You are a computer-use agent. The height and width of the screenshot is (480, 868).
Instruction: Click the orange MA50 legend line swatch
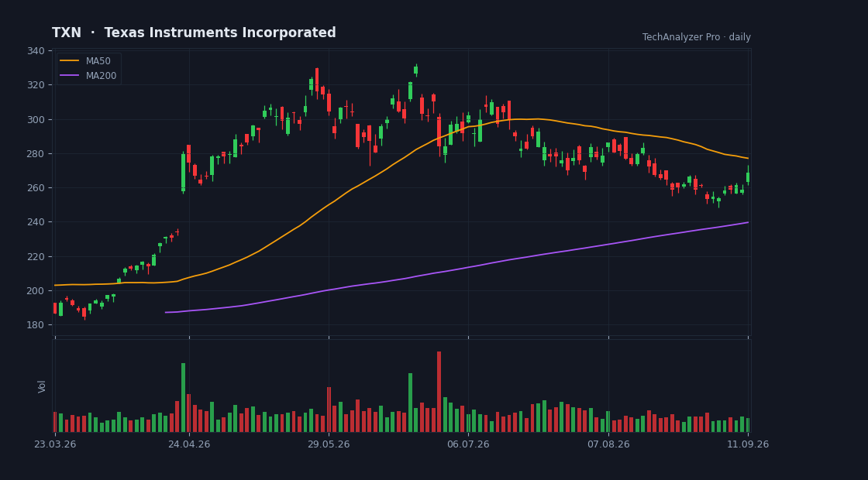(69, 61)
